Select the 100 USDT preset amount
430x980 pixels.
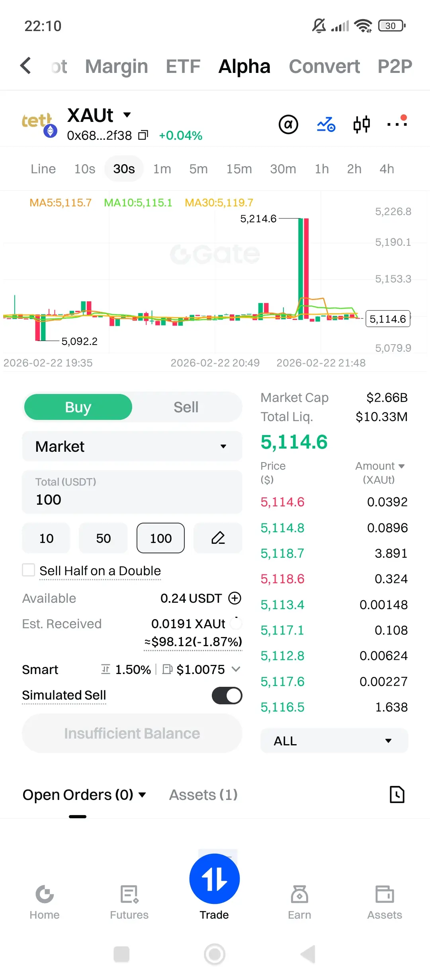(160, 538)
